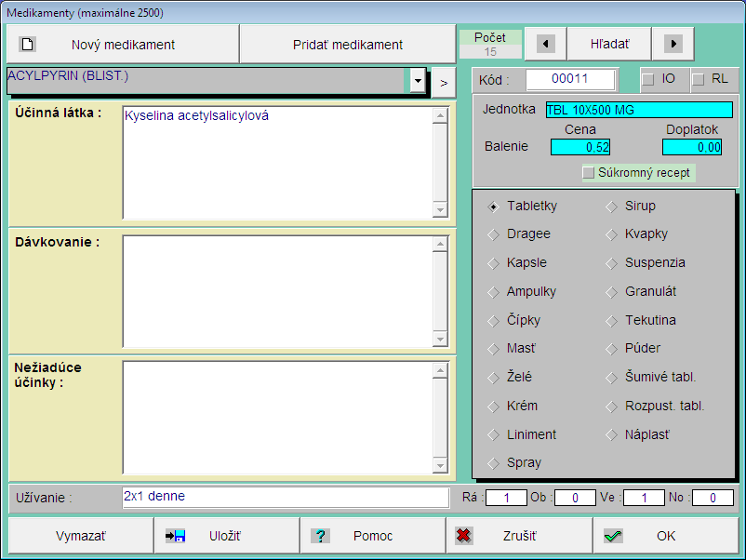Select the Kvapky radio option

pyautogui.click(x=611, y=234)
